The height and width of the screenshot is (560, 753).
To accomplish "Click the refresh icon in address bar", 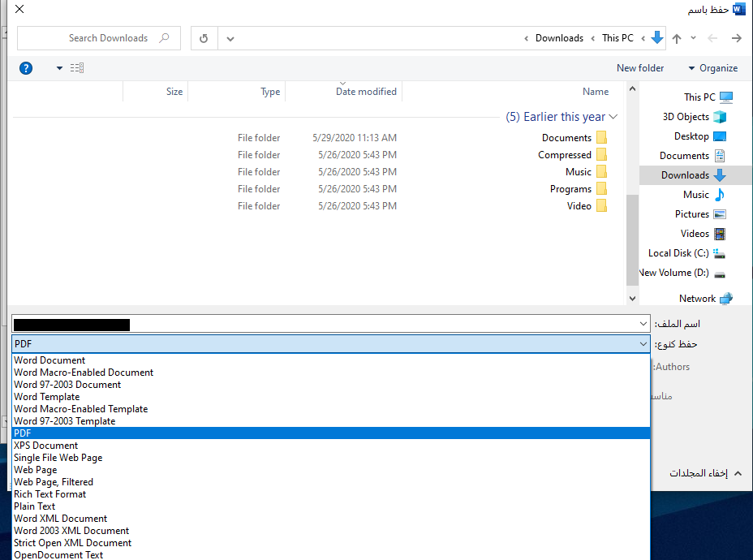I will tap(204, 38).
